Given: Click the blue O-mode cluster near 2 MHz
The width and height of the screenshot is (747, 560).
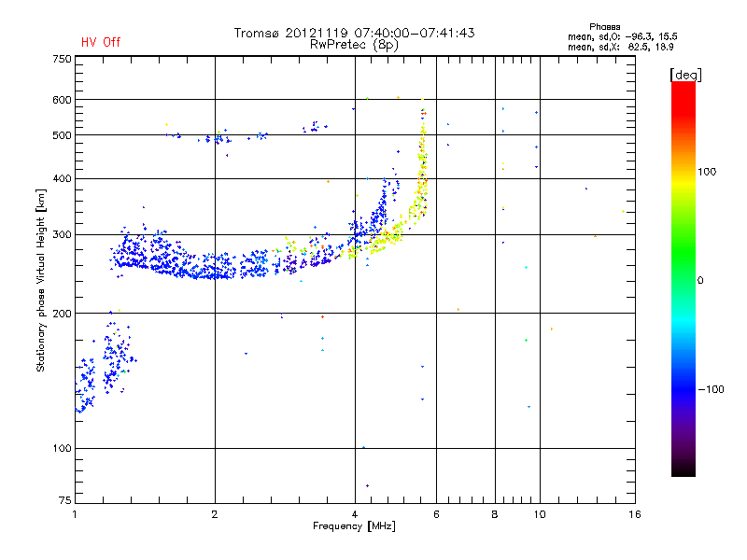Looking at the screenshot, I should [215, 268].
